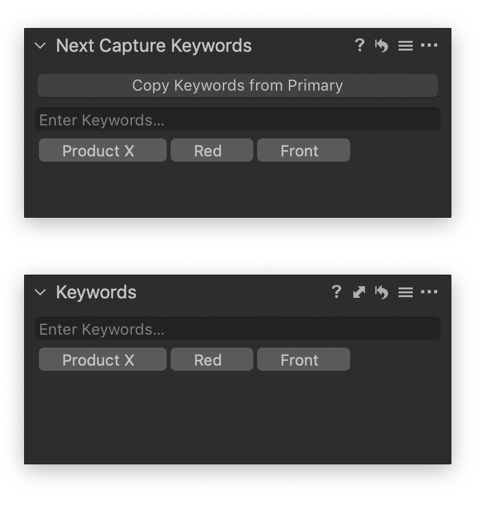This screenshot has width=482, height=513.
Task: Select Product X tag in Keywords panel
Action: click(x=103, y=359)
